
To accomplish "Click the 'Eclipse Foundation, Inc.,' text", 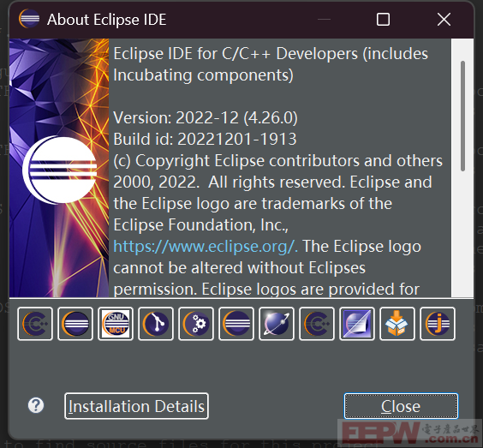I will tap(201, 225).
